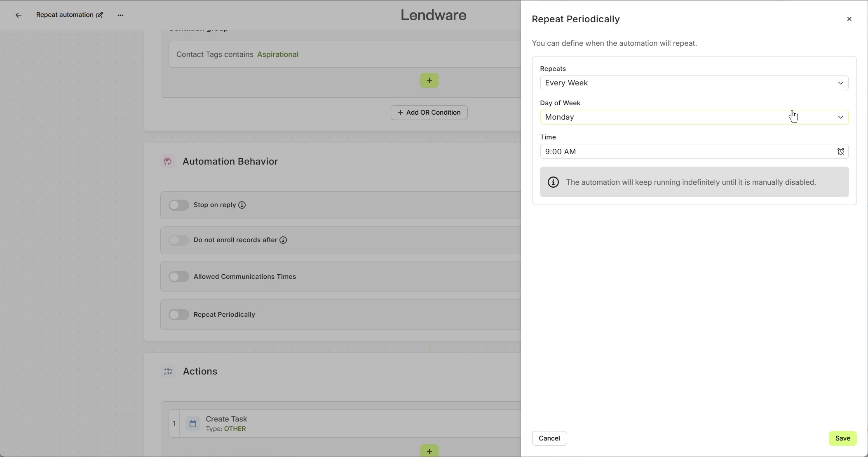This screenshot has width=868, height=457.
Task: Toggle Allowed Communications Times switch
Action: point(179,277)
